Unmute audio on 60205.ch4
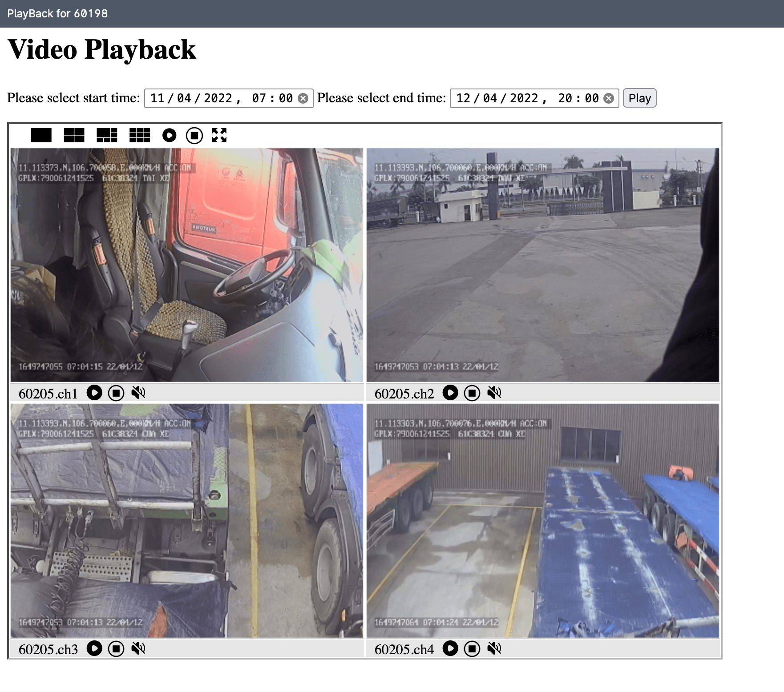This screenshot has width=784, height=692. click(494, 648)
